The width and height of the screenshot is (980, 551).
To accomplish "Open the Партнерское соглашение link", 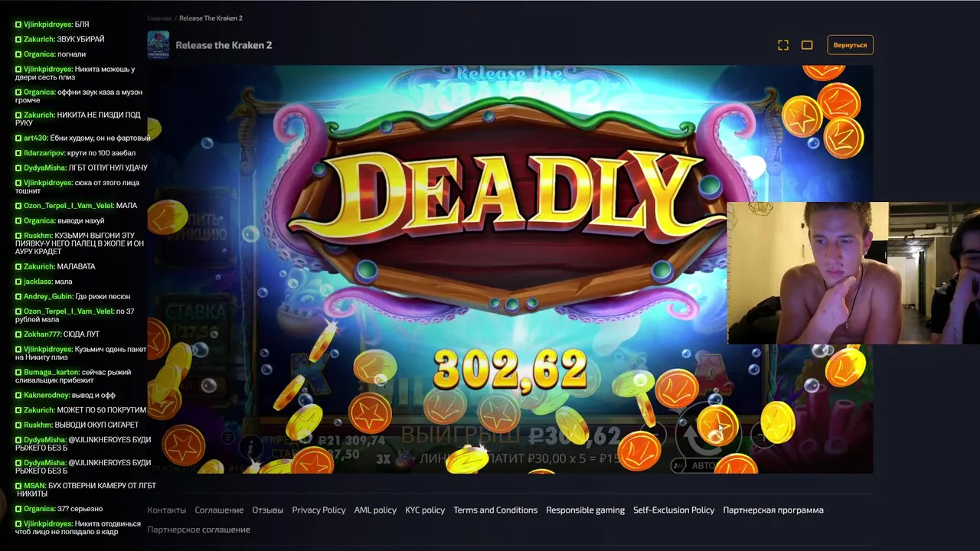I will (199, 530).
